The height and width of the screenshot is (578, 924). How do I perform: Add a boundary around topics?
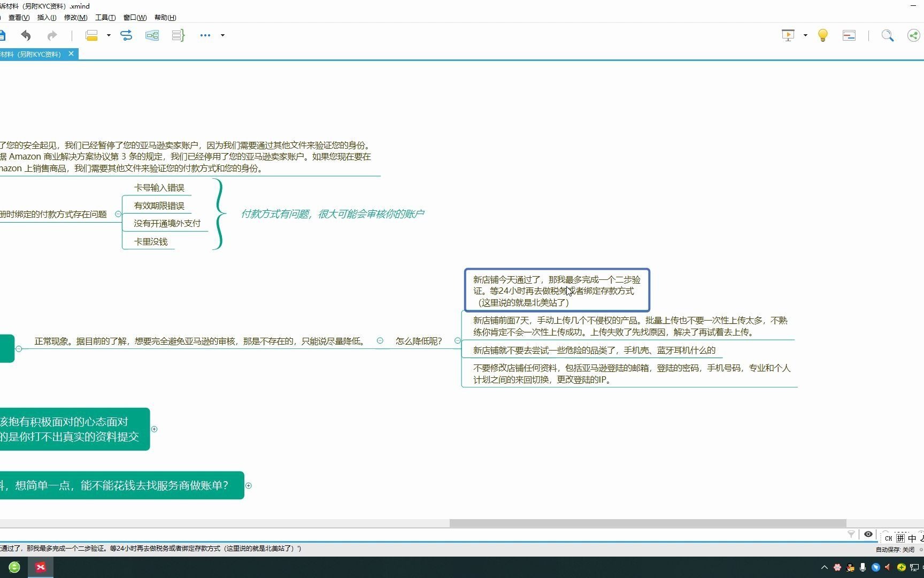[152, 35]
